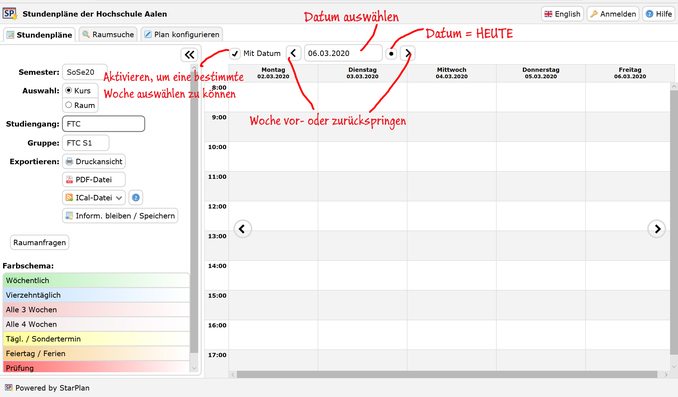Click the Prüfung red color legend
Screen dimensions: 678x397
[96, 367]
